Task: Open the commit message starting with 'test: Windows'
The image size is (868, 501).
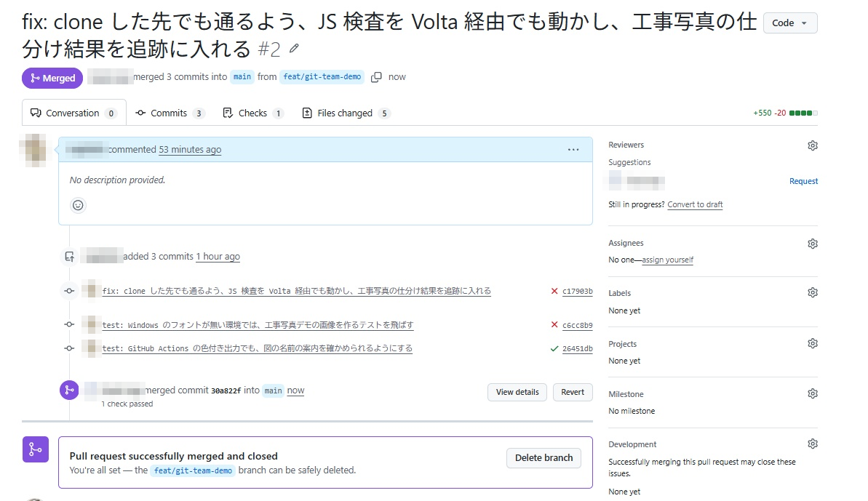Action: (x=258, y=325)
